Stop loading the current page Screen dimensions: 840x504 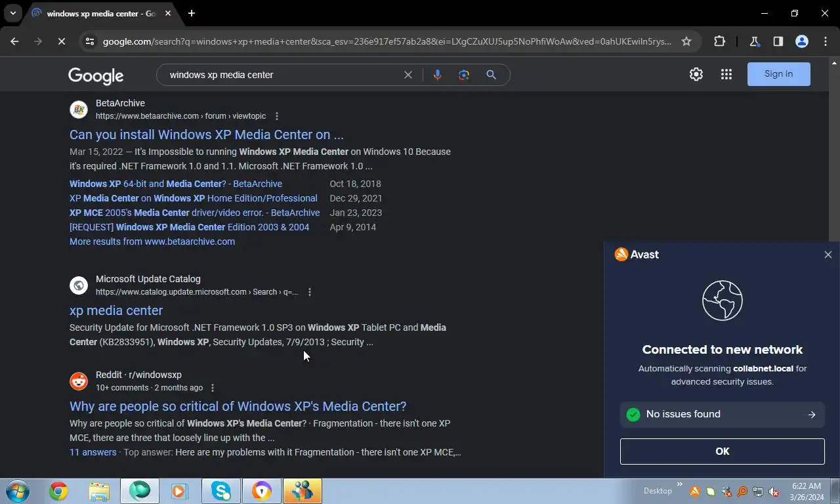tap(61, 41)
